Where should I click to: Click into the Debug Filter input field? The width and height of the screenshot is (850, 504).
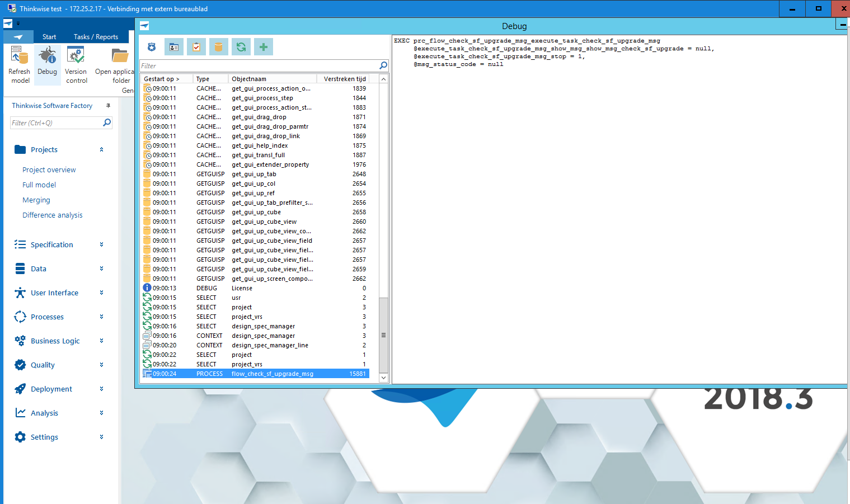(259, 65)
